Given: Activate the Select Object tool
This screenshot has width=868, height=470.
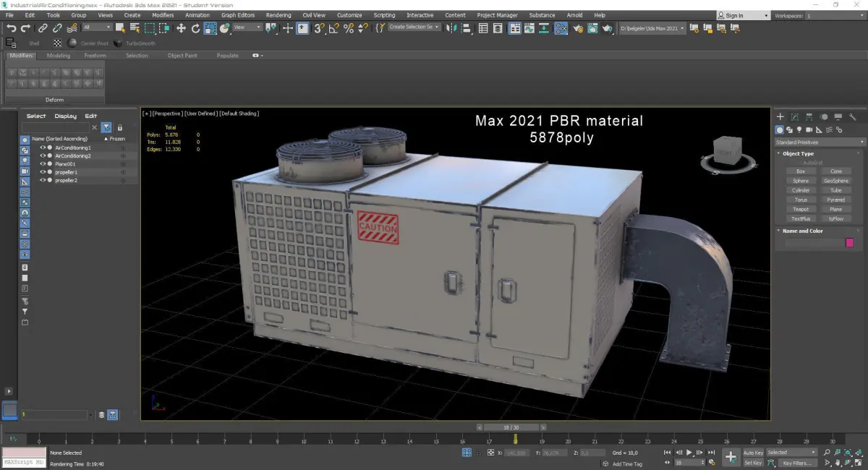Looking at the screenshot, I should [120, 28].
